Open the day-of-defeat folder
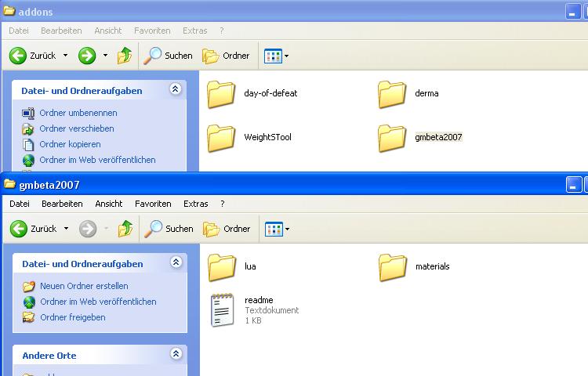Screen dimensions: 588x376 223,94
